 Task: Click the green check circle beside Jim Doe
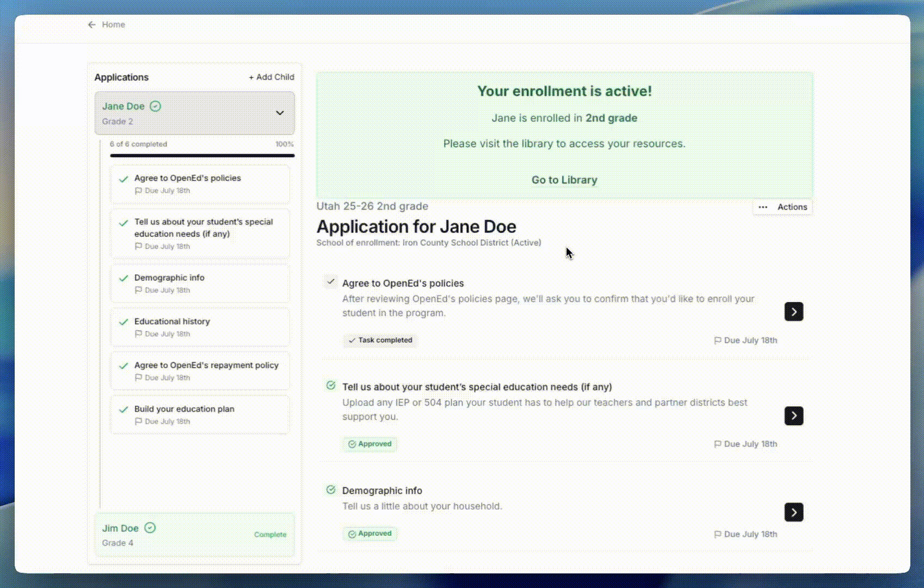tap(150, 528)
